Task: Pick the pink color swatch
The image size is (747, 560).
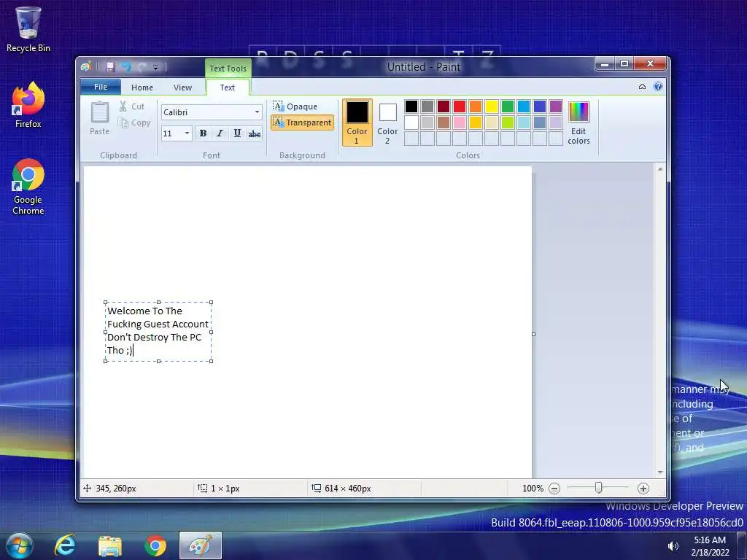Action: click(x=460, y=122)
